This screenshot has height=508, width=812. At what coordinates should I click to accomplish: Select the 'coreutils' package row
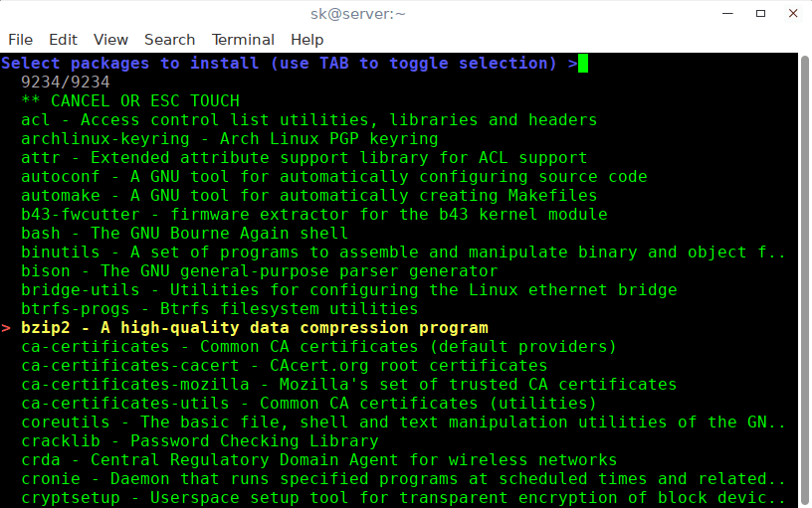[403, 423]
